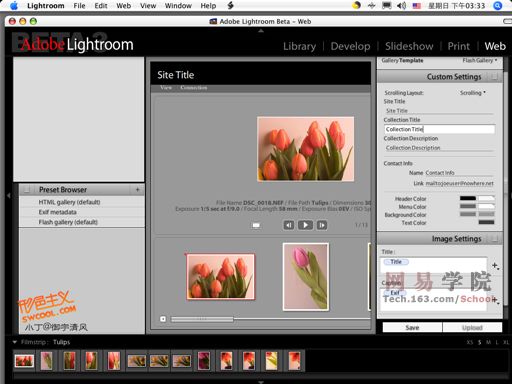Open the Gallery Template Flash Gallery dropdown
The image size is (512, 384).
(480, 60)
